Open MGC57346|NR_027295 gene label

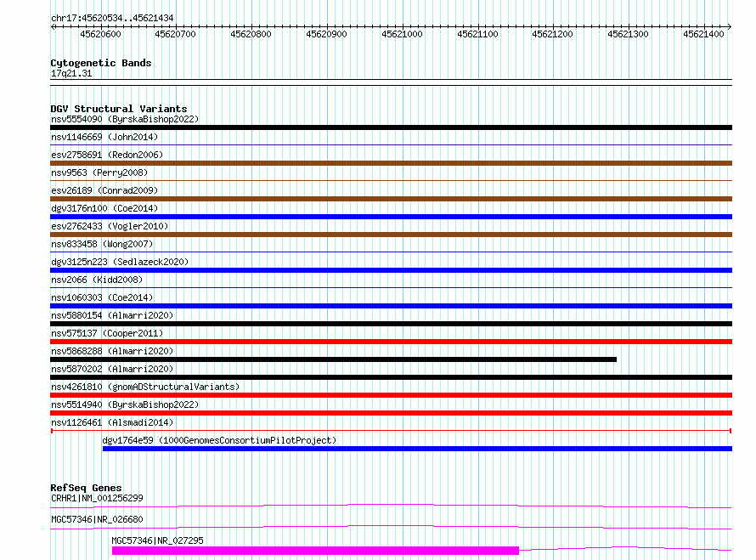[x=157, y=540]
